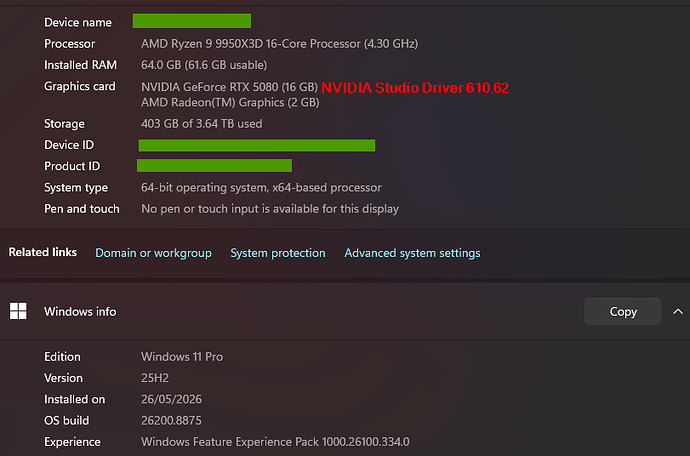This screenshot has height=456, width=690.
Task: Select the Processor value text
Action: click(279, 44)
